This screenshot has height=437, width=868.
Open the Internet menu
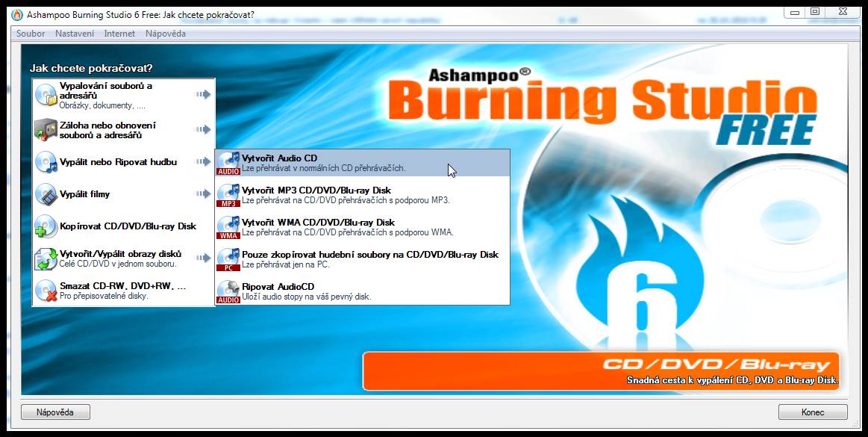coord(119,34)
